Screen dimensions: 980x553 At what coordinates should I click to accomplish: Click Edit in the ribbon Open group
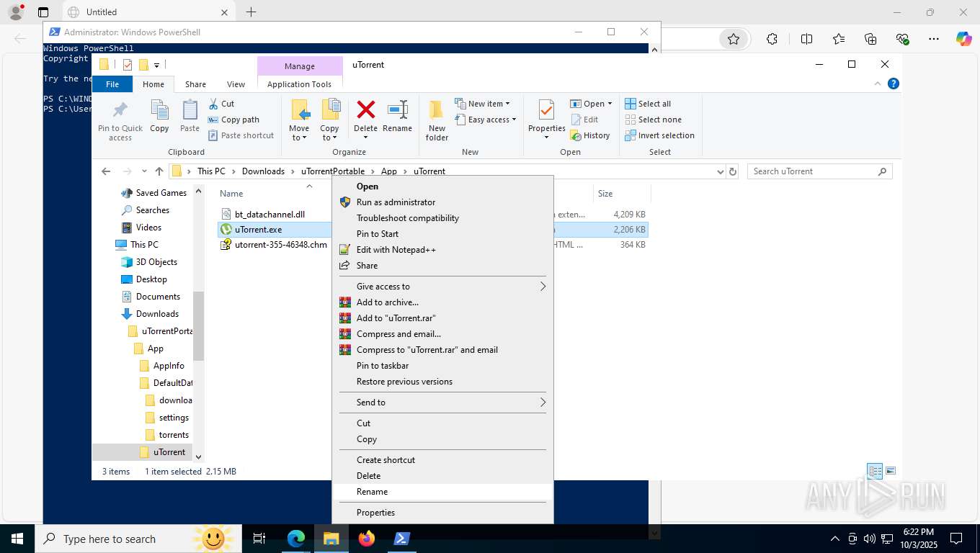click(x=584, y=120)
